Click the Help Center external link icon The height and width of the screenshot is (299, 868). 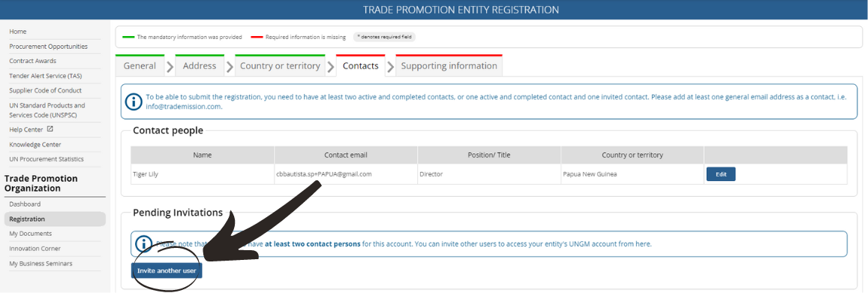click(50, 129)
